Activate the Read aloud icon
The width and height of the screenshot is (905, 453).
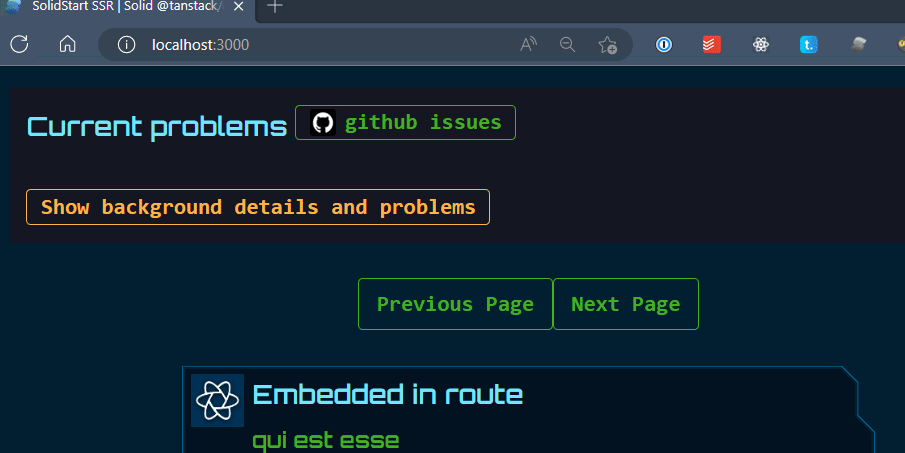point(528,44)
